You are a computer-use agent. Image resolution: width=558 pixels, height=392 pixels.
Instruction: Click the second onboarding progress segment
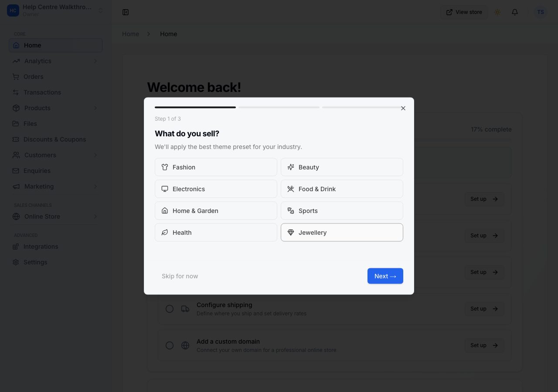tap(279, 107)
